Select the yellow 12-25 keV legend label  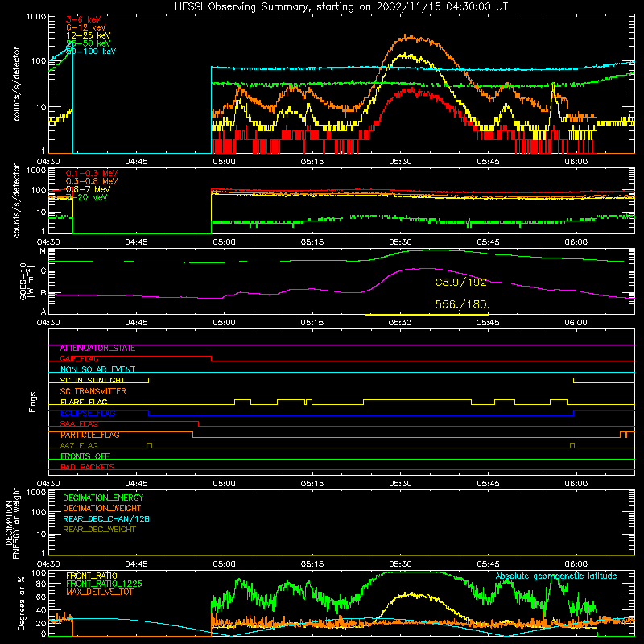pos(88,35)
